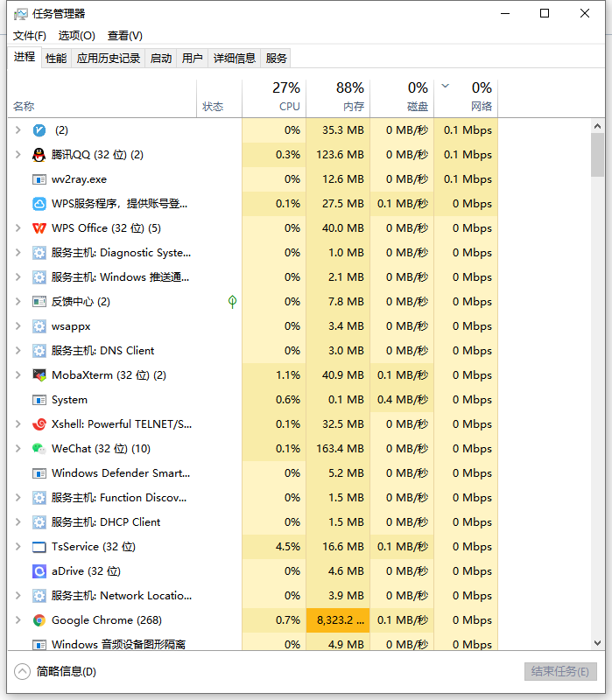Click the WeChat green bubble icon

point(39,449)
